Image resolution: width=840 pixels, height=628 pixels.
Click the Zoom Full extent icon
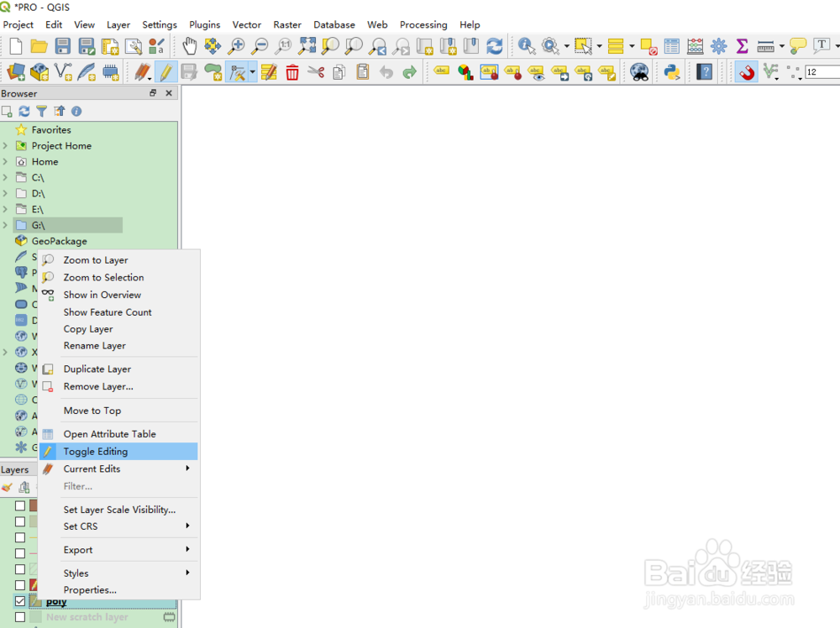point(307,46)
